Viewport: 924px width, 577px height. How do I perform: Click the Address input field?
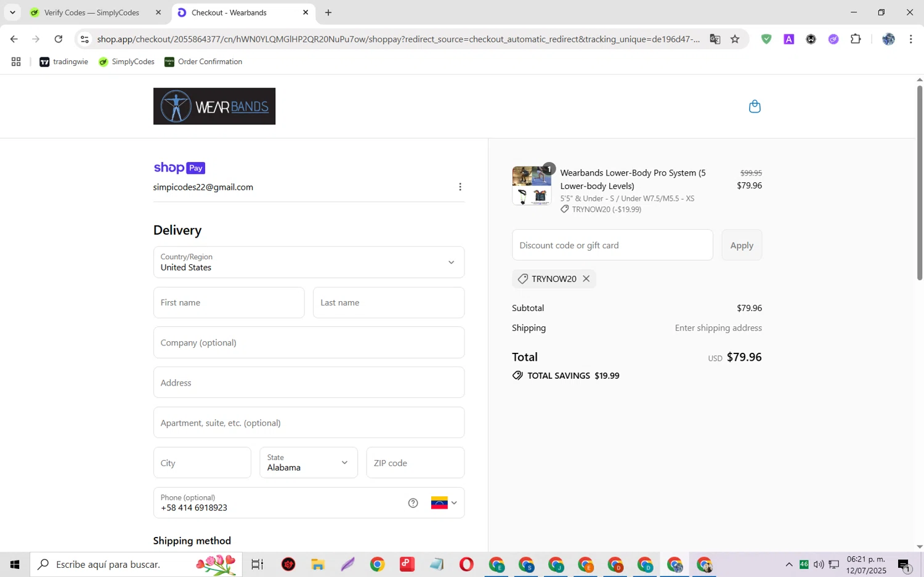pyautogui.click(x=309, y=382)
